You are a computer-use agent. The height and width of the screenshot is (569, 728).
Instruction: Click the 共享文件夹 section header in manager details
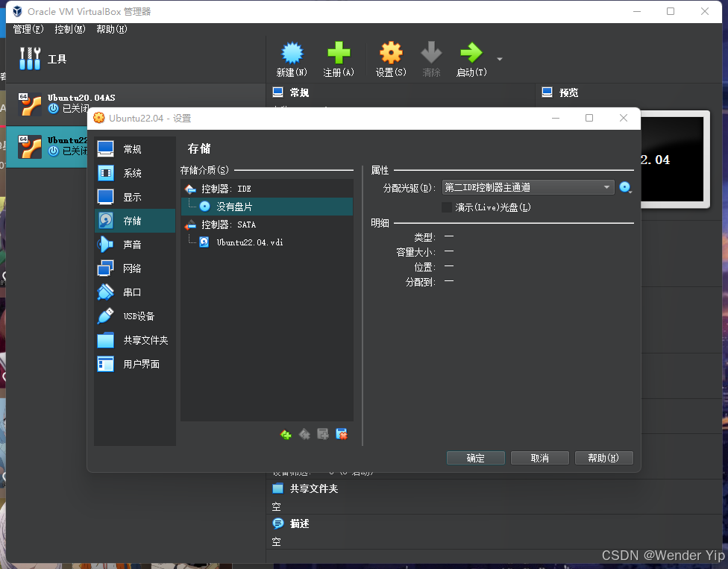tap(314, 488)
